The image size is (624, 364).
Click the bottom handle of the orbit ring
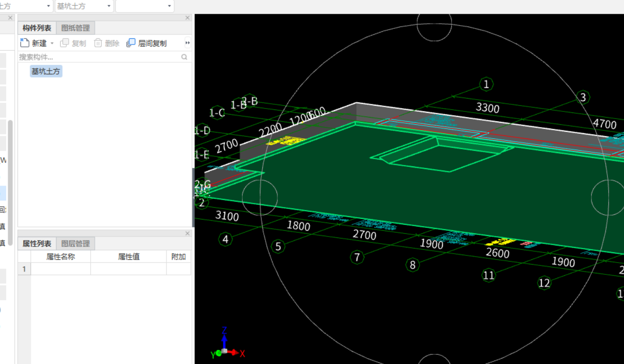[x=434, y=359]
